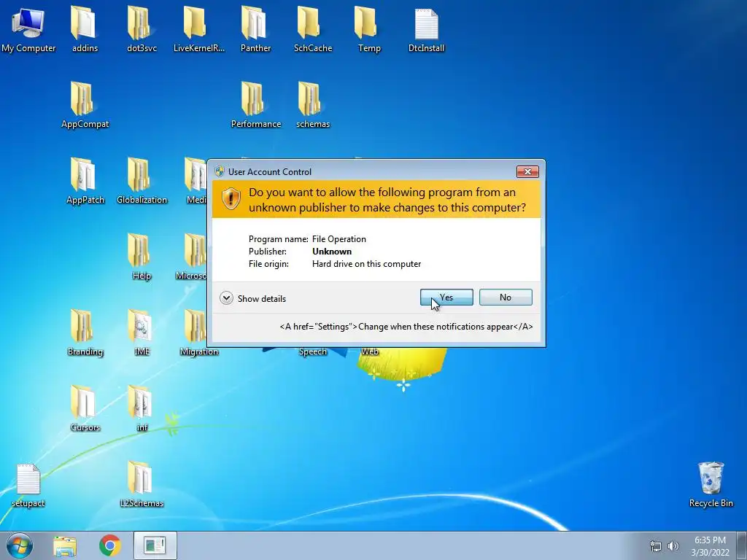Image resolution: width=747 pixels, height=560 pixels.
Task: Open Windows Explorer from the taskbar
Action: point(65,545)
